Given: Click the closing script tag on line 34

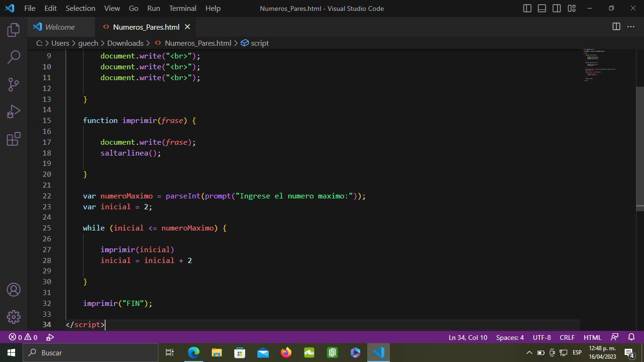Looking at the screenshot, I should (85, 324).
